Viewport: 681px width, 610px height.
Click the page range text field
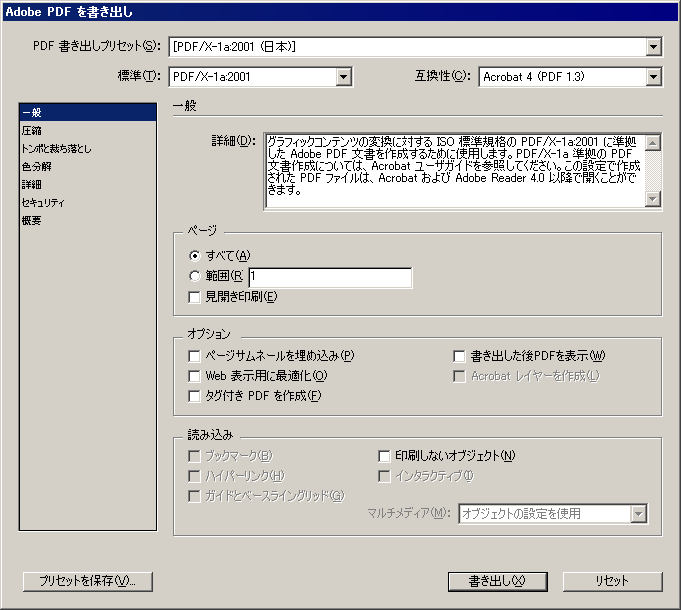pos(330,277)
